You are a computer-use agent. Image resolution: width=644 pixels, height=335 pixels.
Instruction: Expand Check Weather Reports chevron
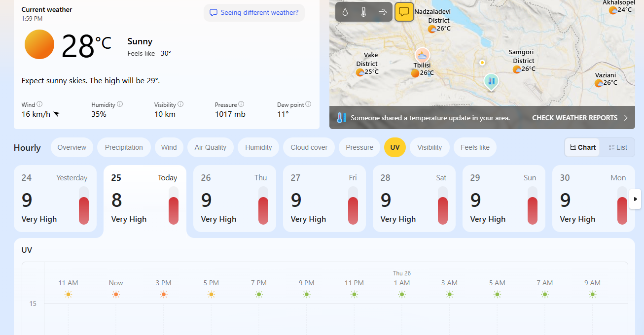click(626, 118)
